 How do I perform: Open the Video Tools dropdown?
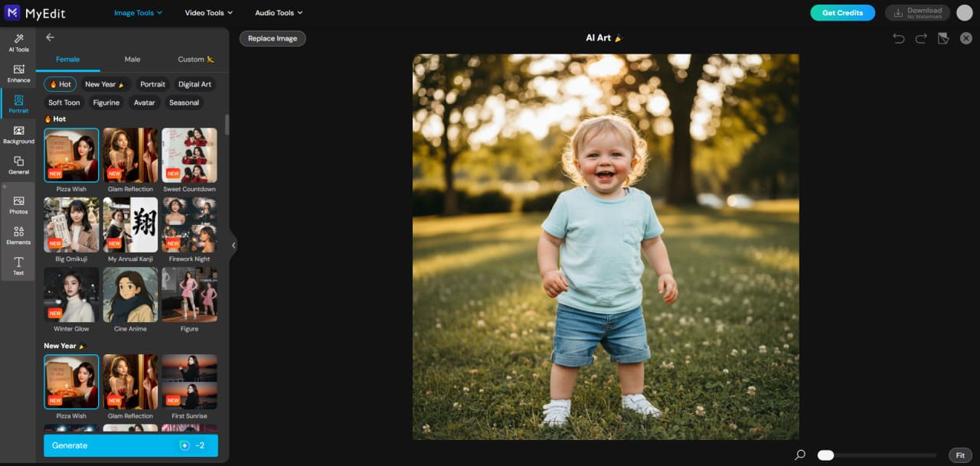[x=209, y=13]
